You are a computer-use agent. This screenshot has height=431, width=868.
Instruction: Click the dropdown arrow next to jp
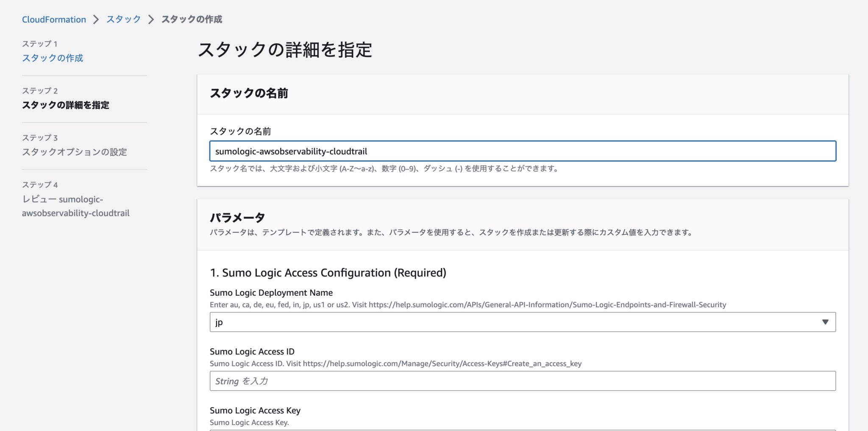[x=824, y=322]
